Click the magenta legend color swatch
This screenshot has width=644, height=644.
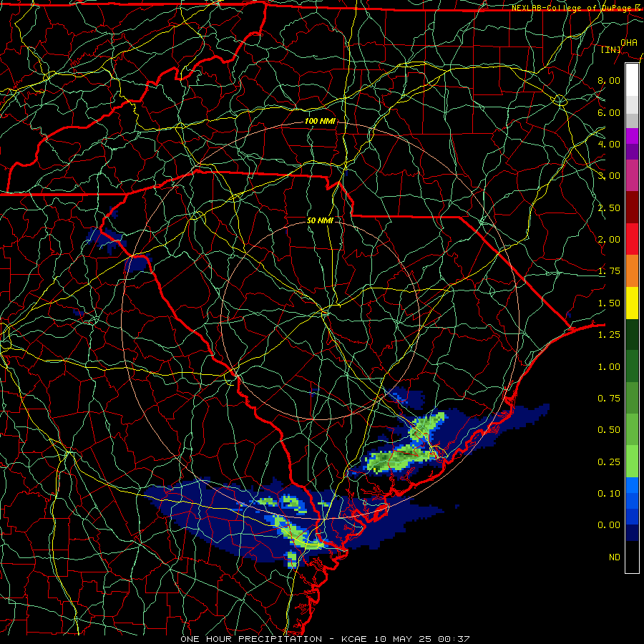(632, 135)
